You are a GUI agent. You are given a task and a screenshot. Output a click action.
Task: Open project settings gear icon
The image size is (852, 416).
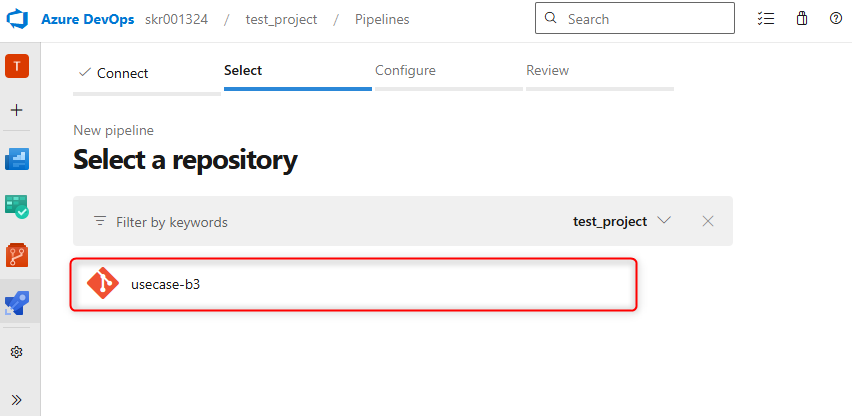[x=16, y=352]
